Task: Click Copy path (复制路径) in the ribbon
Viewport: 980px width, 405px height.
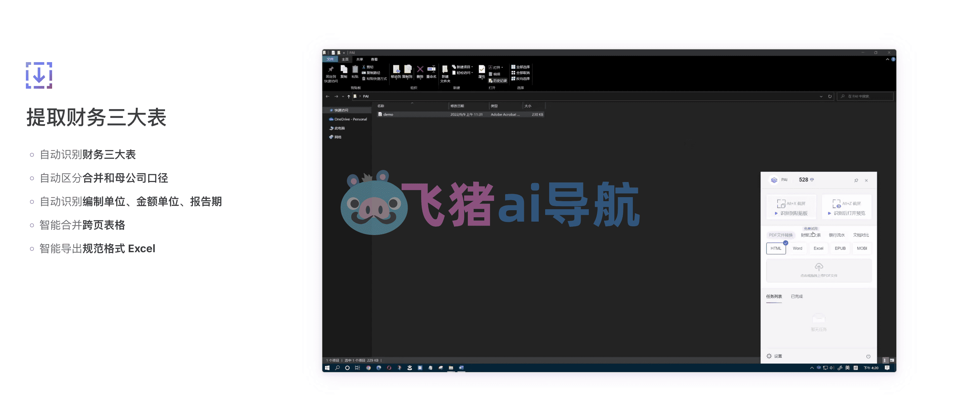Action: (371, 73)
